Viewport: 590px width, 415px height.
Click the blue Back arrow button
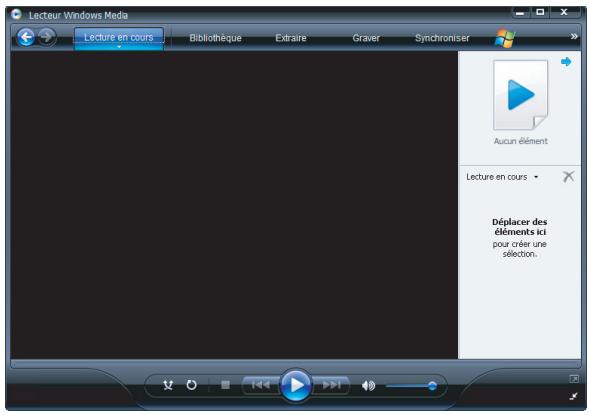point(26,37)
